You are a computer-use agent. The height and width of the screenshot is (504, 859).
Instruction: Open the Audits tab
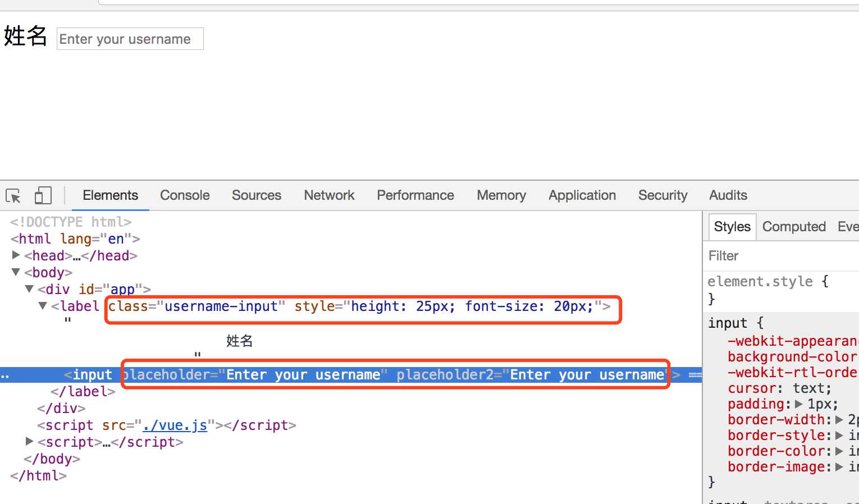728,195
